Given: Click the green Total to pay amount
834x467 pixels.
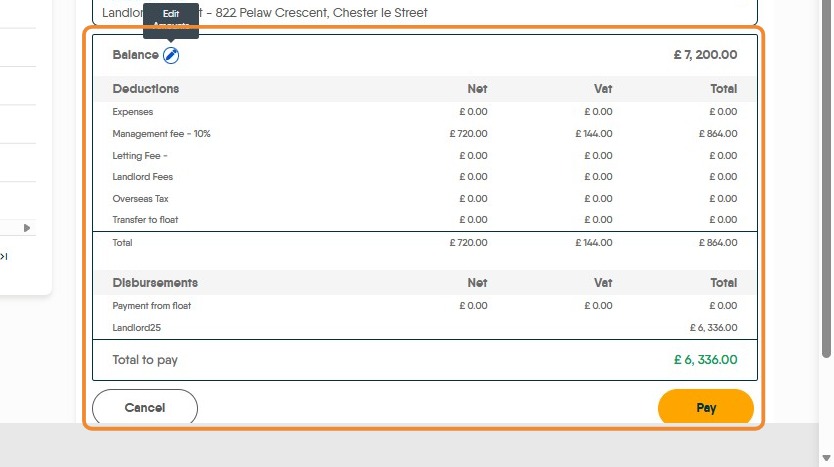Looking at the screenshot, I should click(705, 360).
